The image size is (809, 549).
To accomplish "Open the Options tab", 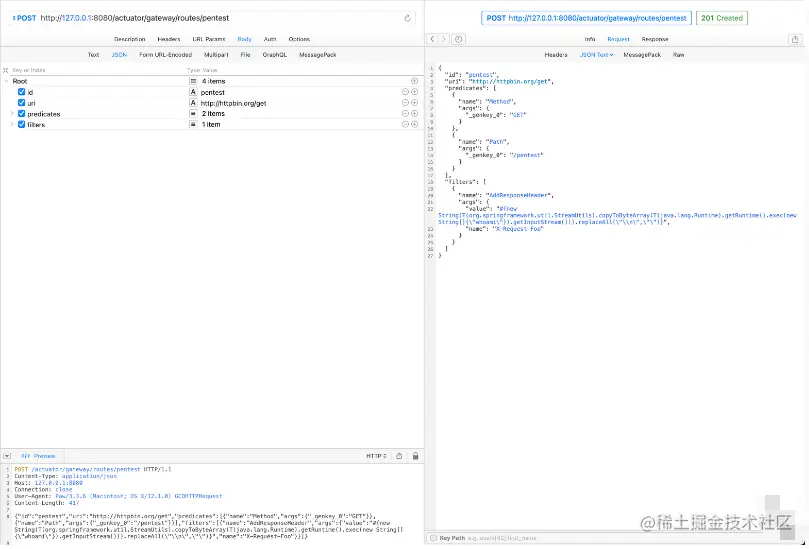I will [299, 39].
